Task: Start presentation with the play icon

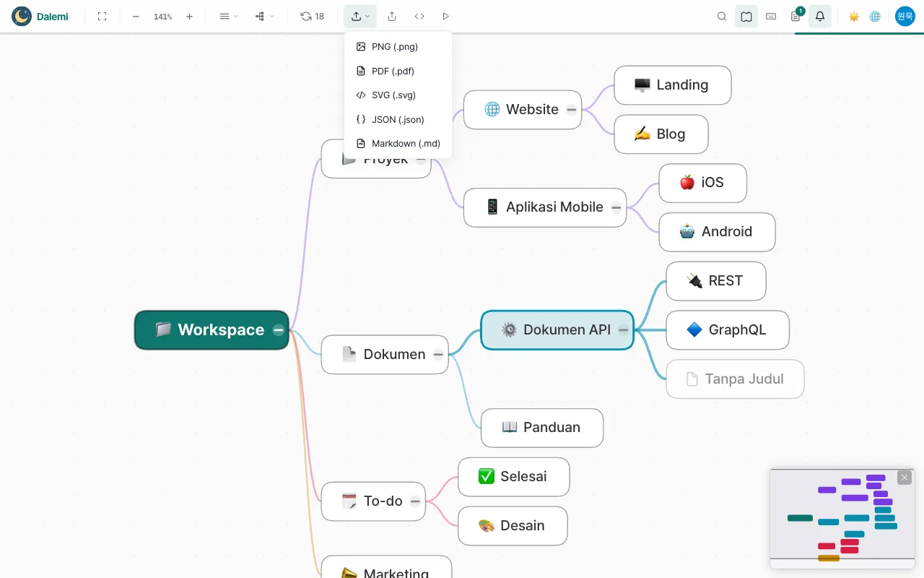Action: pos(446,16)
